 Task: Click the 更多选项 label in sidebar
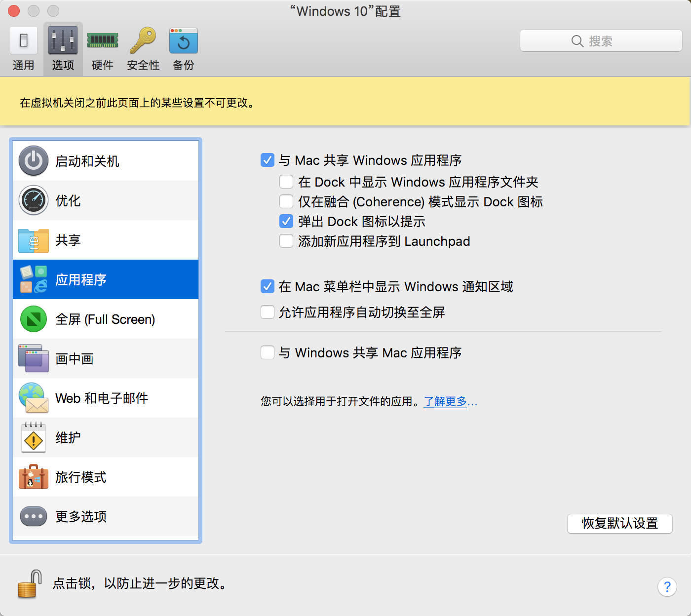(81, 516)
